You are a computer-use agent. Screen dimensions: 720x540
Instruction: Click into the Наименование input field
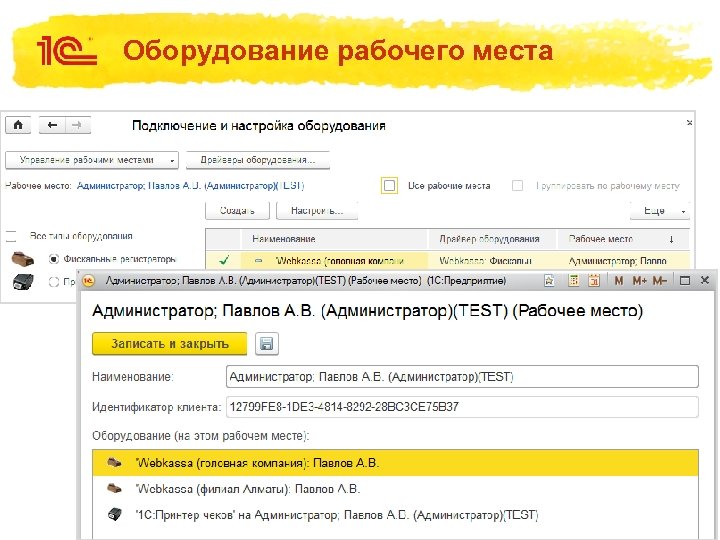click(462, 377)
